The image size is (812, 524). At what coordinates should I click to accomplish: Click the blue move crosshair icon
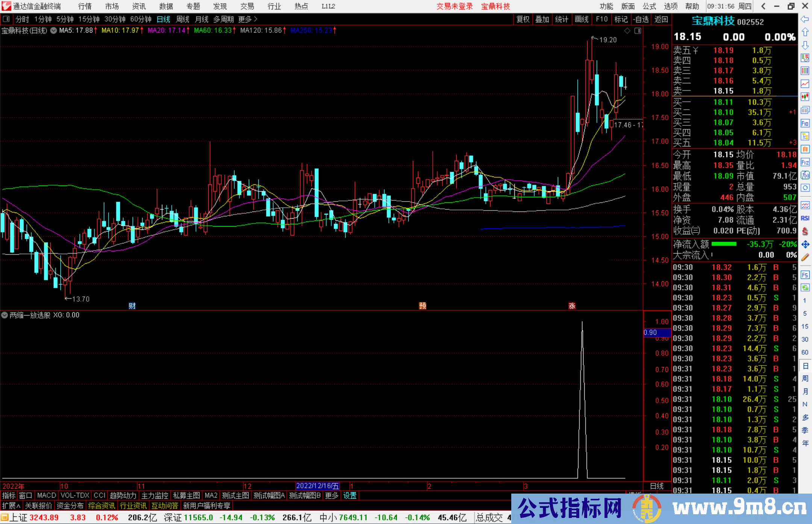pos(805,245)
